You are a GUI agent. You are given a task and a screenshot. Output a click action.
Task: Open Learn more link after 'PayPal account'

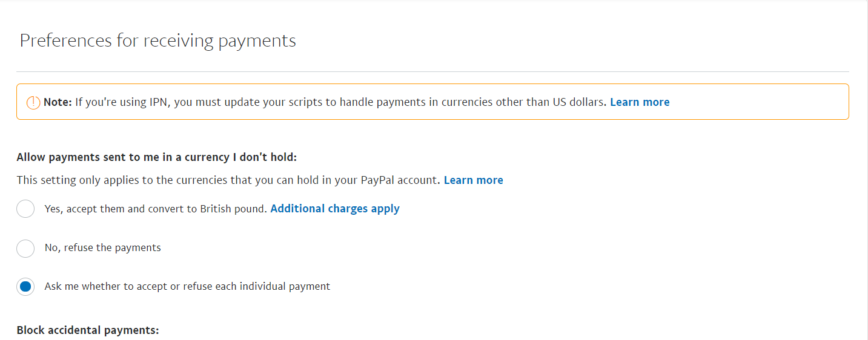(473, 180)
